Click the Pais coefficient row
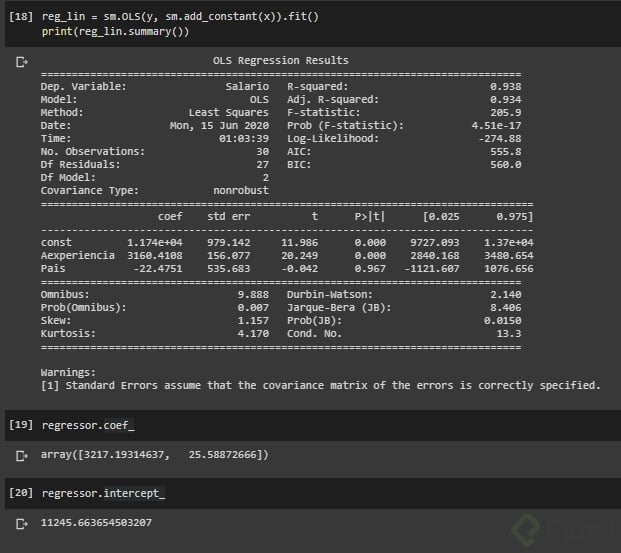Viewport: 621px width, 553px height. pyautogui.click(x=280, y=268)
